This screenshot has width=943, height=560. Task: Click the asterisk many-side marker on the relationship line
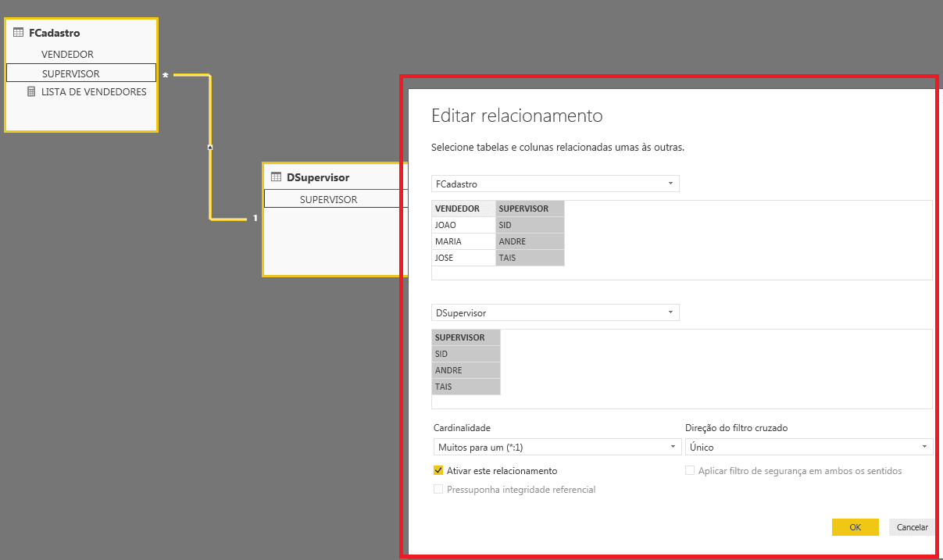tap(166, 76)
